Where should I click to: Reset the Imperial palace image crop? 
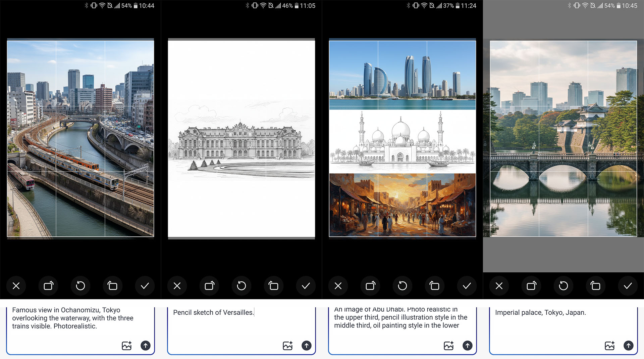[563, 286]
